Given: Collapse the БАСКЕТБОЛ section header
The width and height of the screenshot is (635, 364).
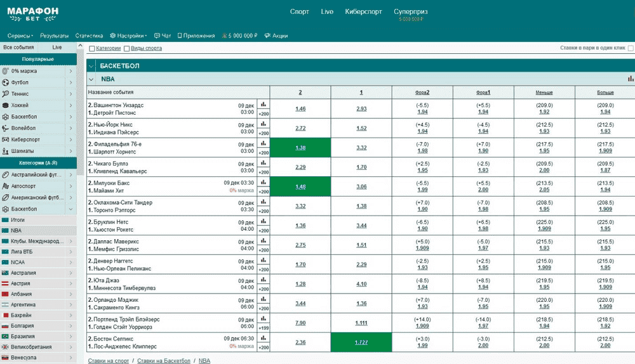Looking at the screenshot, I should click(x=92, y=65).
